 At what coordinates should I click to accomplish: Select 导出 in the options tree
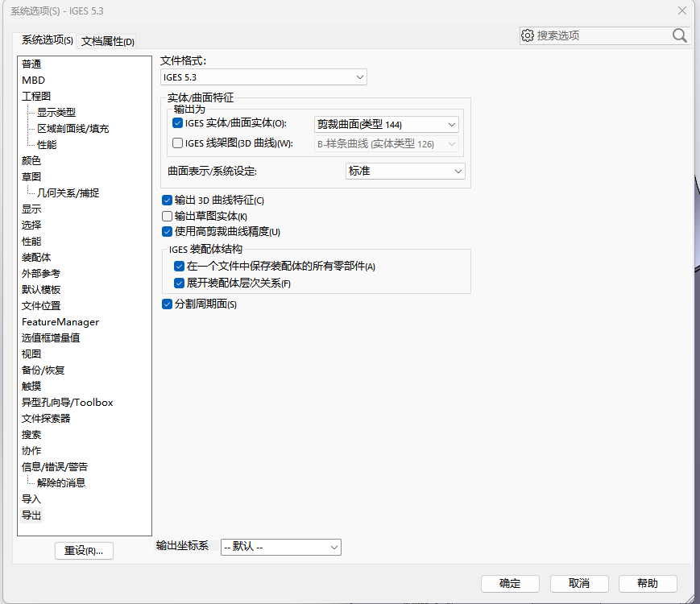(31, 515)
